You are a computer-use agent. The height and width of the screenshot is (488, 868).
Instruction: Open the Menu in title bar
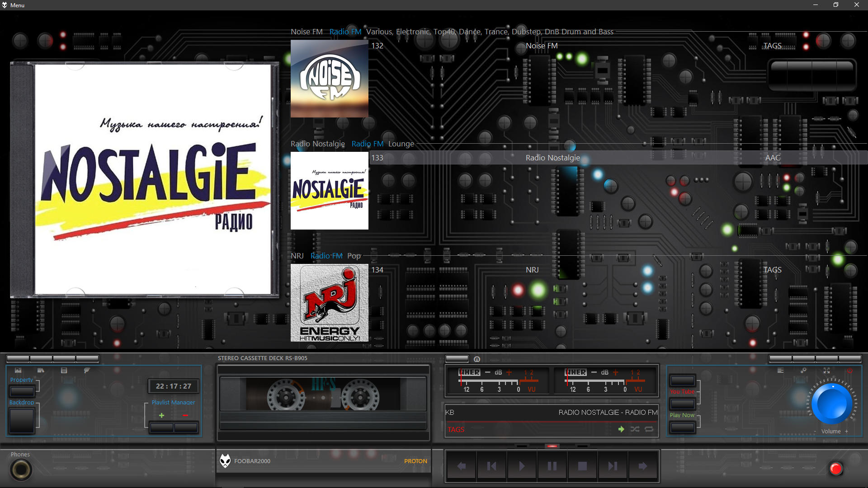(x=17, y=5)
